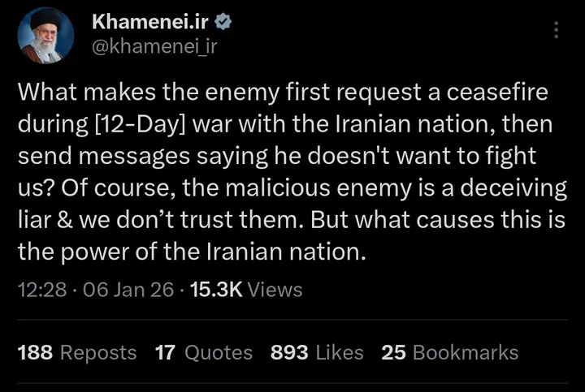
Task: View the 15.3K Views analytics
Action: tap(245, 290)
